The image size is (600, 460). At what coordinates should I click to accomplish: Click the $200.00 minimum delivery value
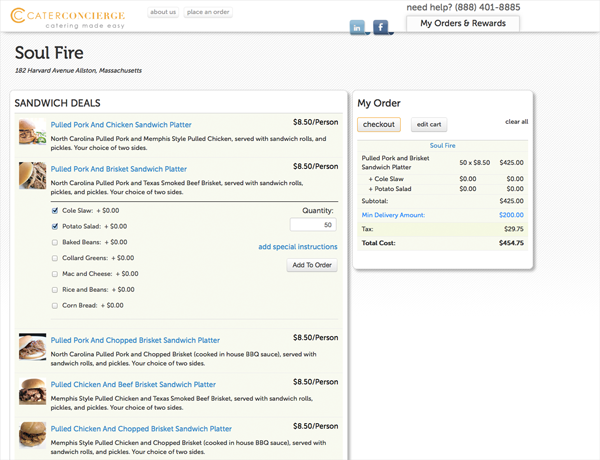[511, 215]
